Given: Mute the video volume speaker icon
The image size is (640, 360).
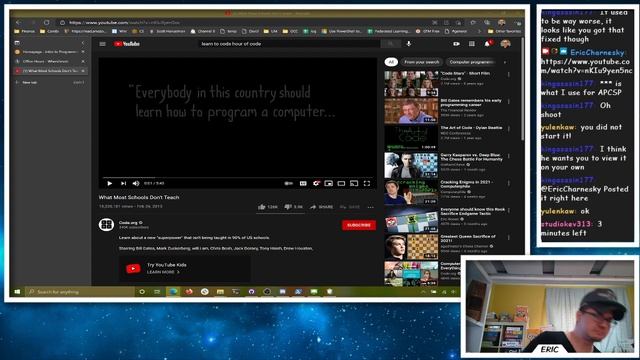Looking at the screenshot, I should 136,183.
